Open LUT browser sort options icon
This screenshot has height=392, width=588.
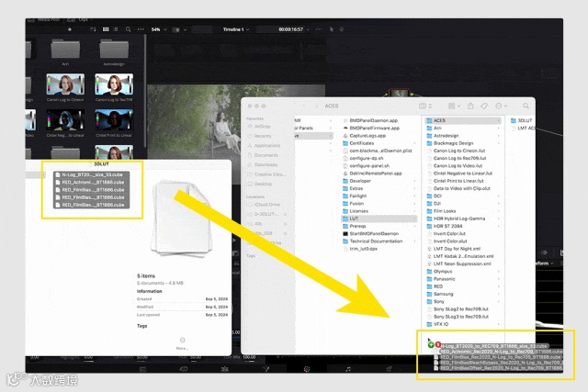[x=93, y=29]
